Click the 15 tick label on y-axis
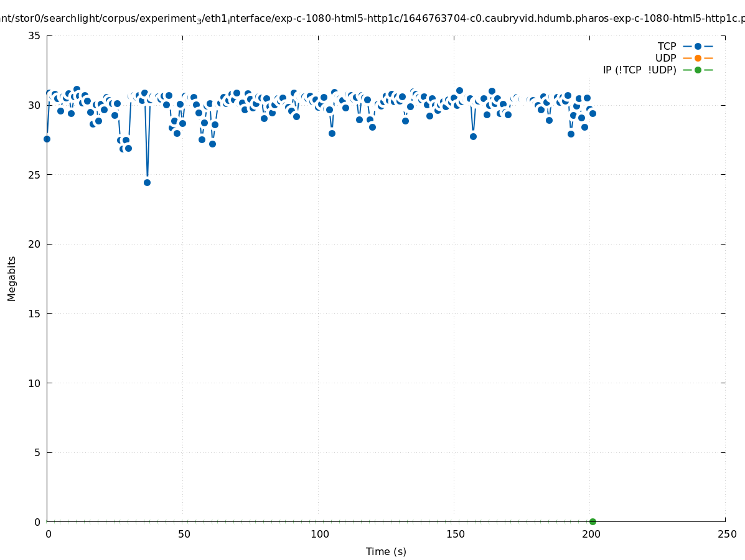The image size is (745, 560). pos(34,314)
